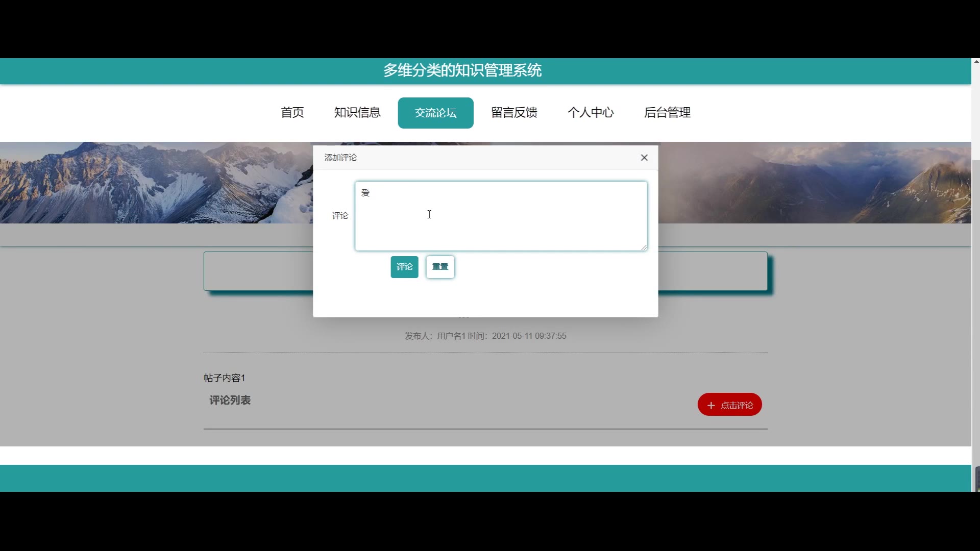Select the 交流论坛 tab
This screenshot has height=551, width=980.
pyautogui.click(x=435, y=113)
